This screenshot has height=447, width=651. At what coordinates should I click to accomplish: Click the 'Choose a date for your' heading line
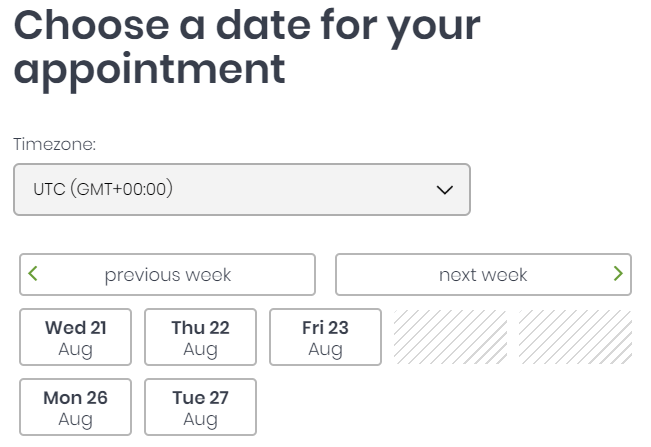coord(247,27)
